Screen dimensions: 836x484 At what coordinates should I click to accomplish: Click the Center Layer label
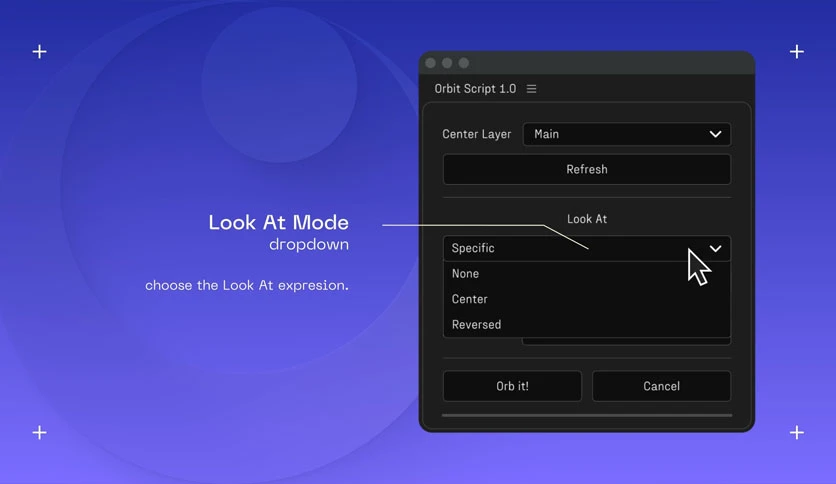(476, 134)
